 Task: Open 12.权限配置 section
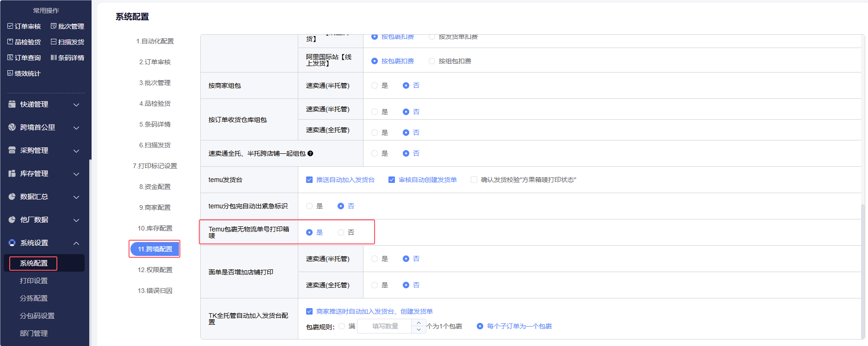point(155,270)
